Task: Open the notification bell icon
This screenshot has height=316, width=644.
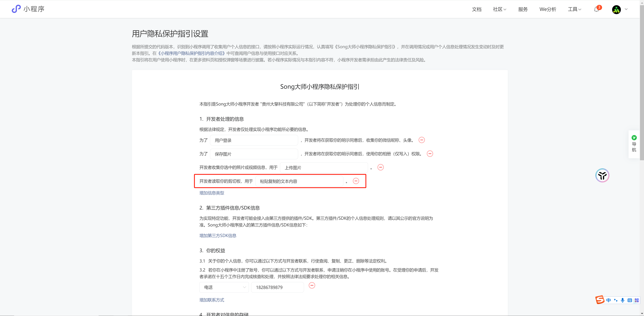Action: pyautogui.click(x=597, y=9)
